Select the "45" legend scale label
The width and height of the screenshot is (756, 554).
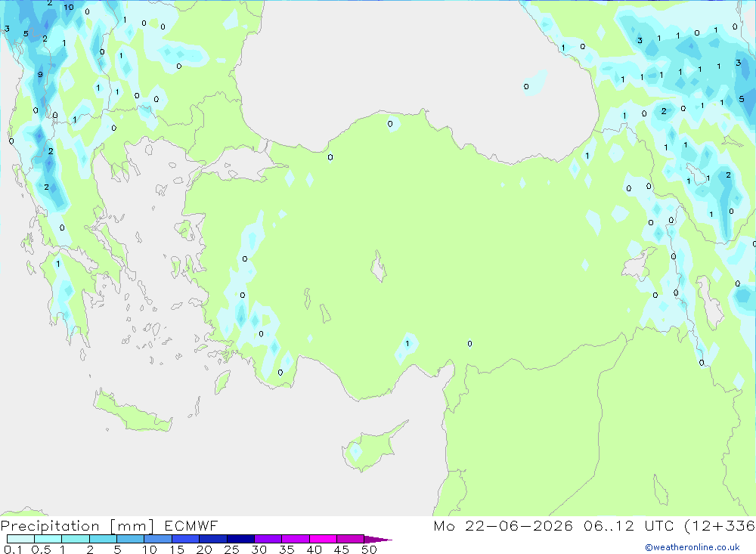[342, 549]
